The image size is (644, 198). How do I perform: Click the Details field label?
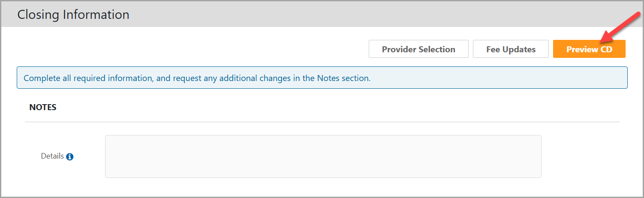pyautogui.click(x=52, y=156)
